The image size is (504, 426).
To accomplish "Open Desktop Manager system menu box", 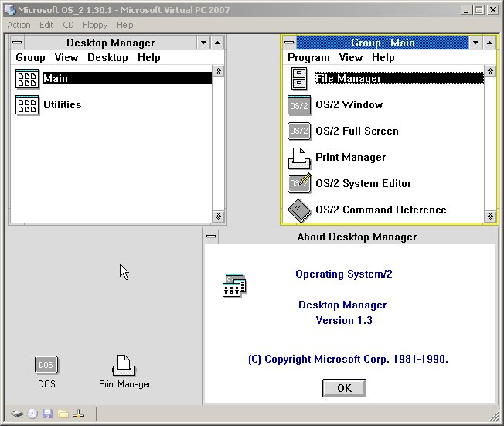I will click(17, 43).
